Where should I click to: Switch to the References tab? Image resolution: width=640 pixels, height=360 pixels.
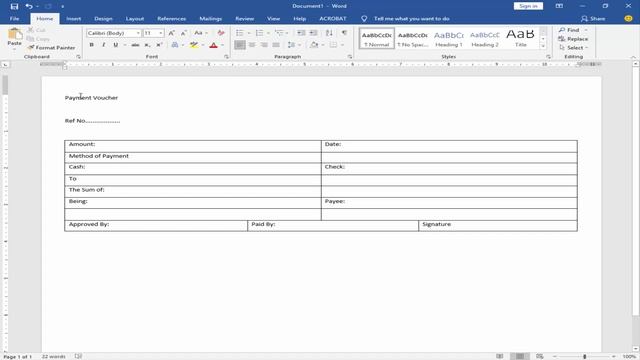171,18
